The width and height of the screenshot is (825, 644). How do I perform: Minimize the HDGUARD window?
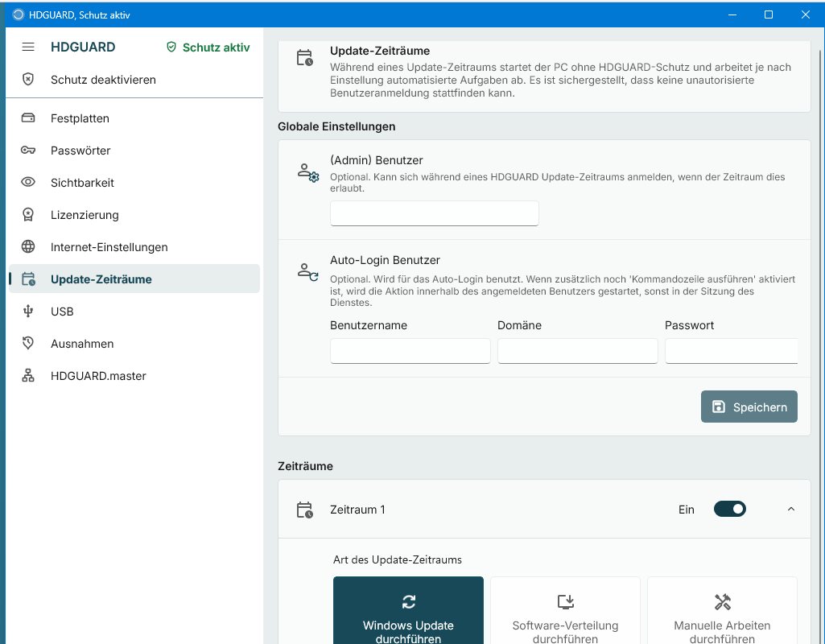click(732, 14)
